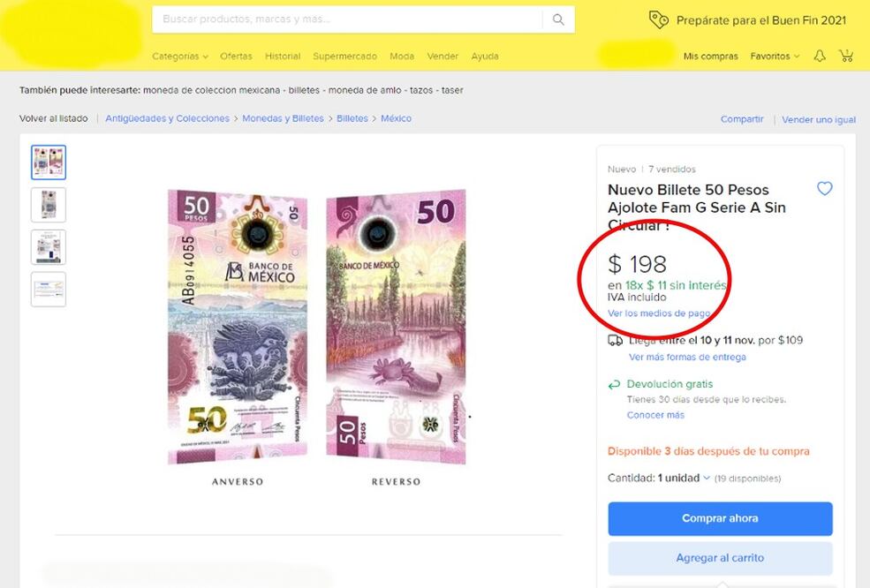The width and height of the screenshot is (870, 588).
Task: Select the second product thumbnail
Action: click(49, 205)
